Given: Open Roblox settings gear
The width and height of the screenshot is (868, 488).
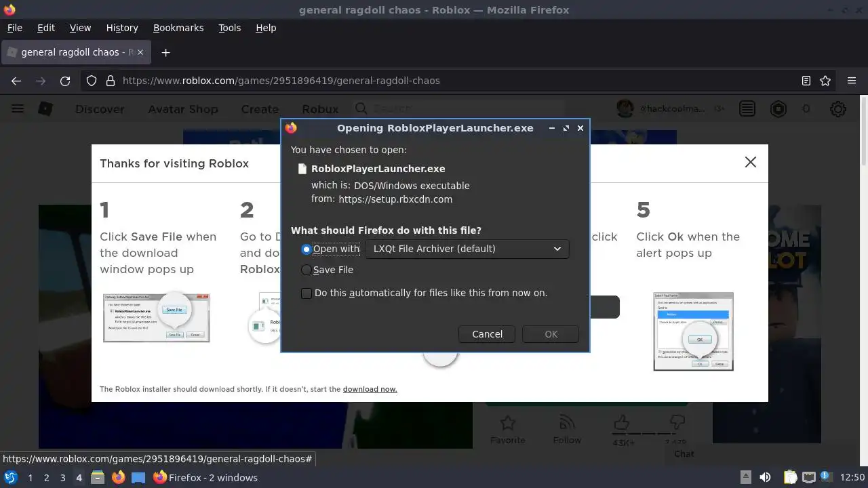Looking at the screenshot, I should click(x=838, y=108).
